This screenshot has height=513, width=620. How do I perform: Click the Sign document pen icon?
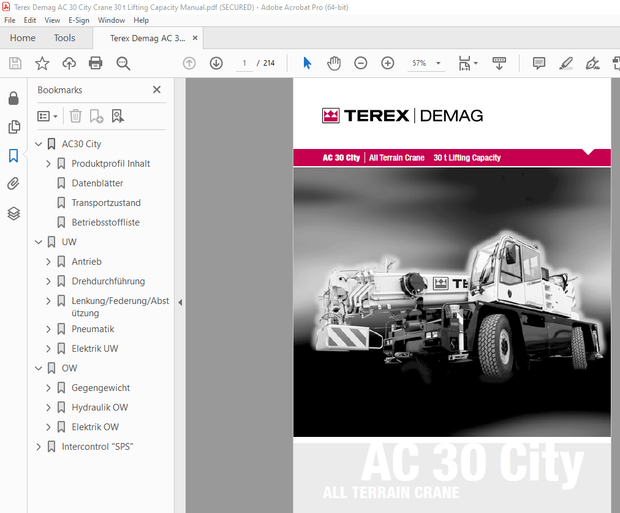[x=592, y=63]
